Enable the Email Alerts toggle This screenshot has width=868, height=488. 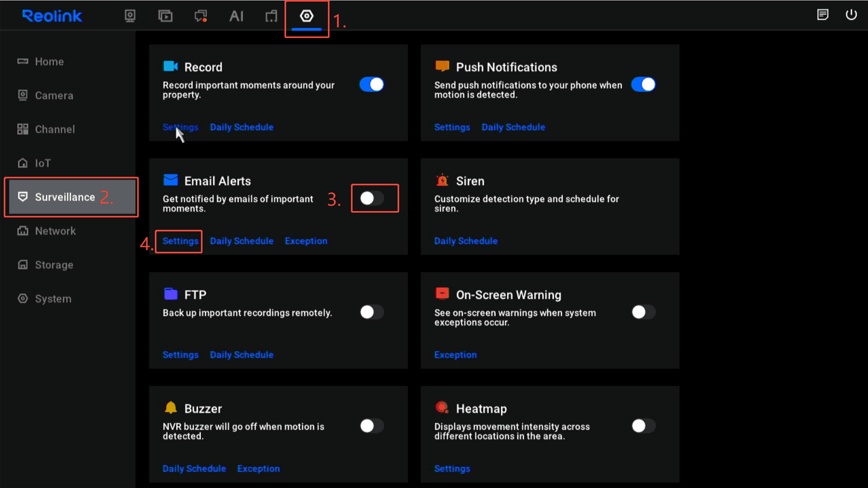point(372,198)
